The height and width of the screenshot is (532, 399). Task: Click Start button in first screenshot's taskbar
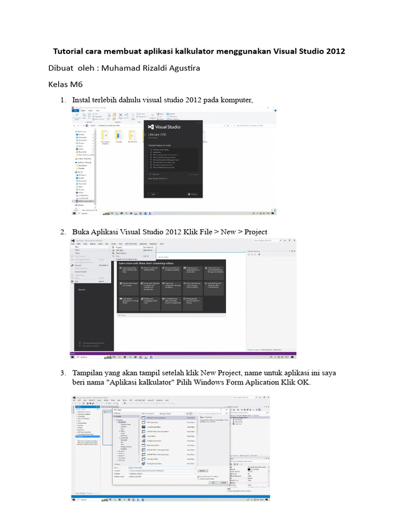(x=74, y=213)
